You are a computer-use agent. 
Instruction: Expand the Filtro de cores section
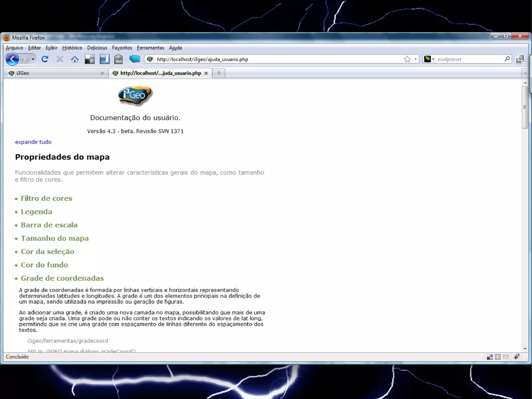46,198
